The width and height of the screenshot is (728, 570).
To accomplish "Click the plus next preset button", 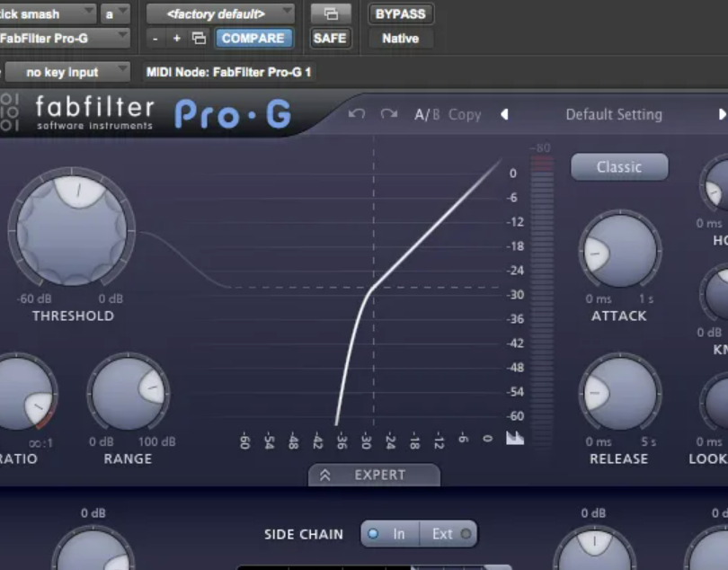I will (176, 39).
